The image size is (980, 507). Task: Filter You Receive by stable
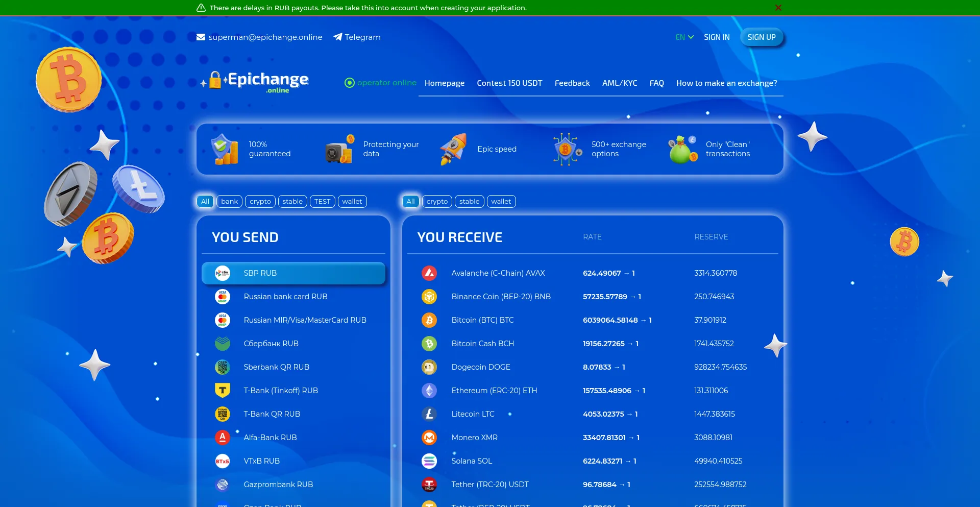(470, 202)
